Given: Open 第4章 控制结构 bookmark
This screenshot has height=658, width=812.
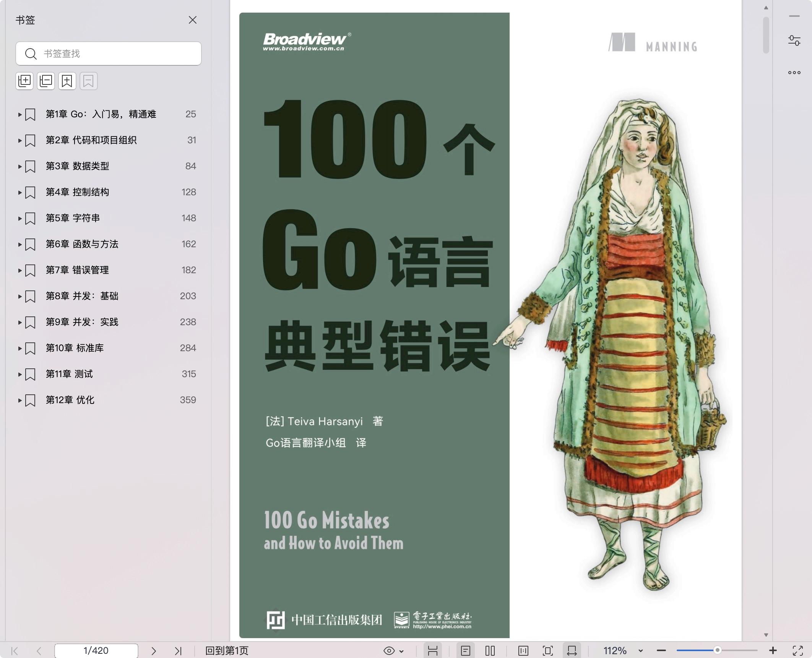Looking at the screenshot, I should (77, 192).
